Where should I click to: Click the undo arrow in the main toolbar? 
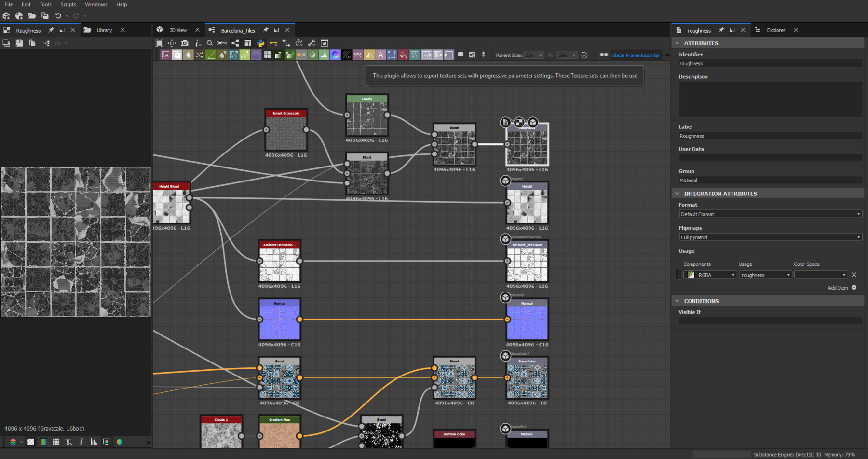(x=58, y=16)
